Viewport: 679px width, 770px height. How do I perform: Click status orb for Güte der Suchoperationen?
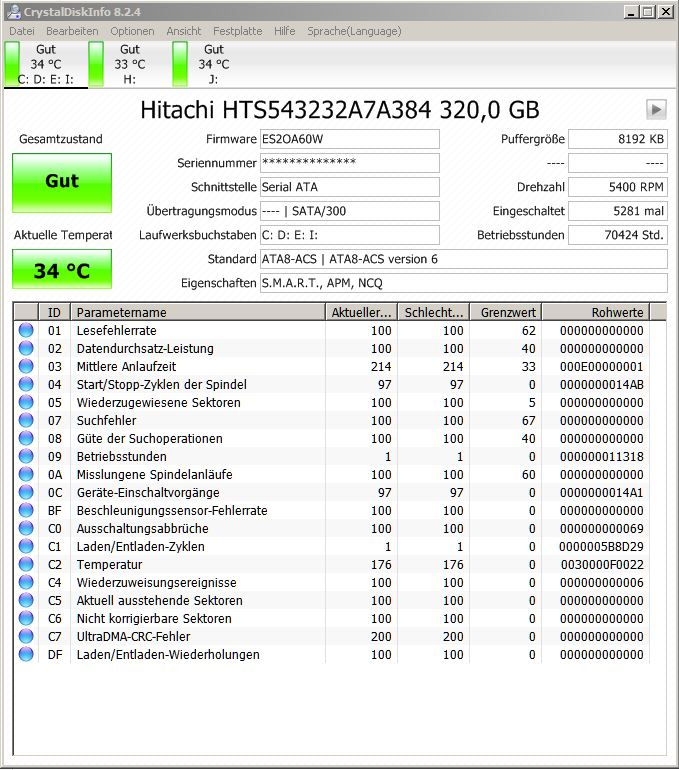(x=26, y=439)
